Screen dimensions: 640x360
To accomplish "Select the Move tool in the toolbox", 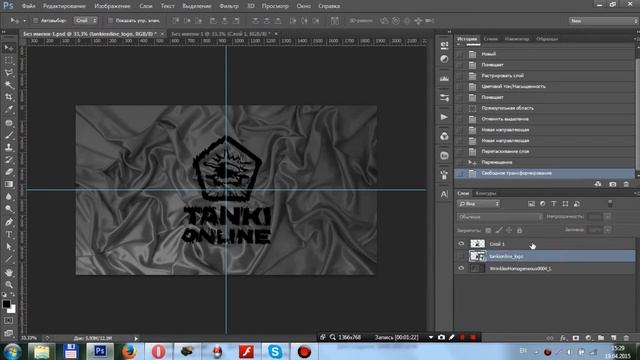I will [9, 48].
